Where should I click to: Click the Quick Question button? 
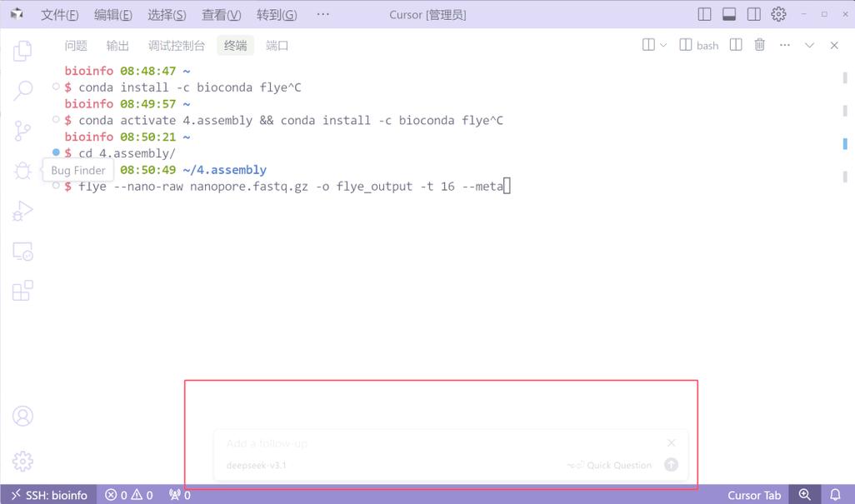pos(620,465)
